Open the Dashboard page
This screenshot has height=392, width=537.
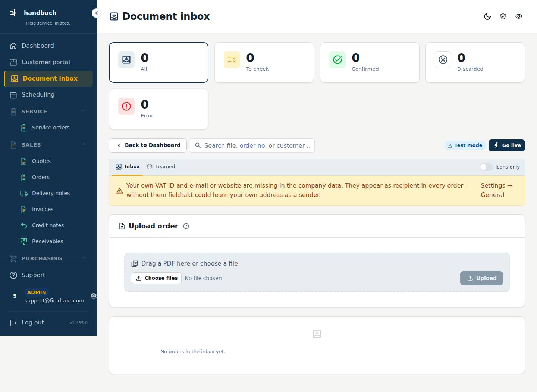[x=48, y=46]
